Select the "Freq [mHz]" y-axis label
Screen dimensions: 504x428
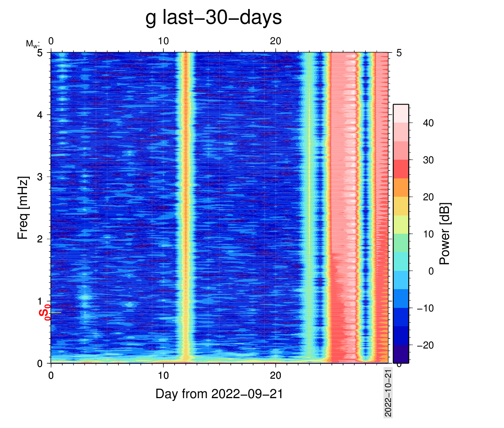point(23,208)
